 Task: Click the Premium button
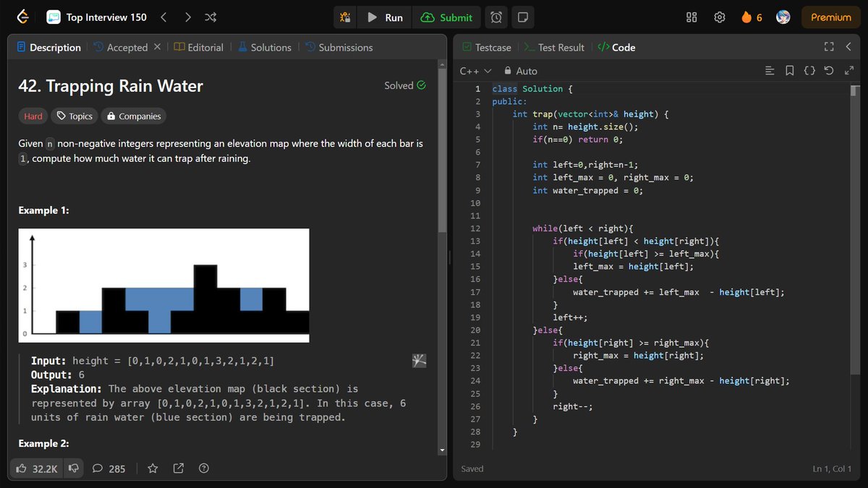tap(831, 17)
